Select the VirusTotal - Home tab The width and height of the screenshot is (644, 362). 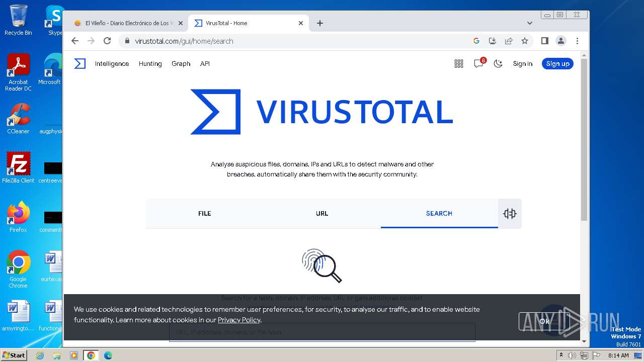tap(248, 23)
